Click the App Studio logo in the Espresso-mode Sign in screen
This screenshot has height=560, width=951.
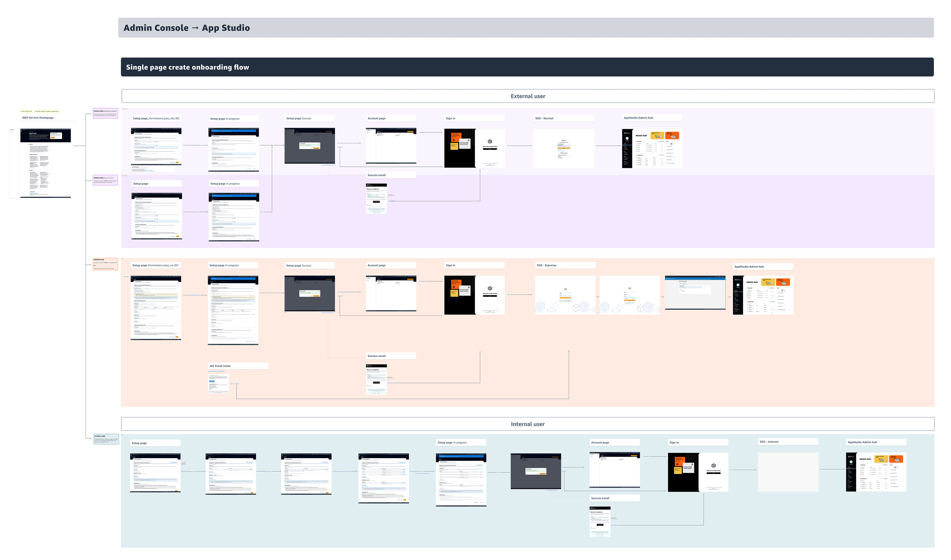point(489,288)
